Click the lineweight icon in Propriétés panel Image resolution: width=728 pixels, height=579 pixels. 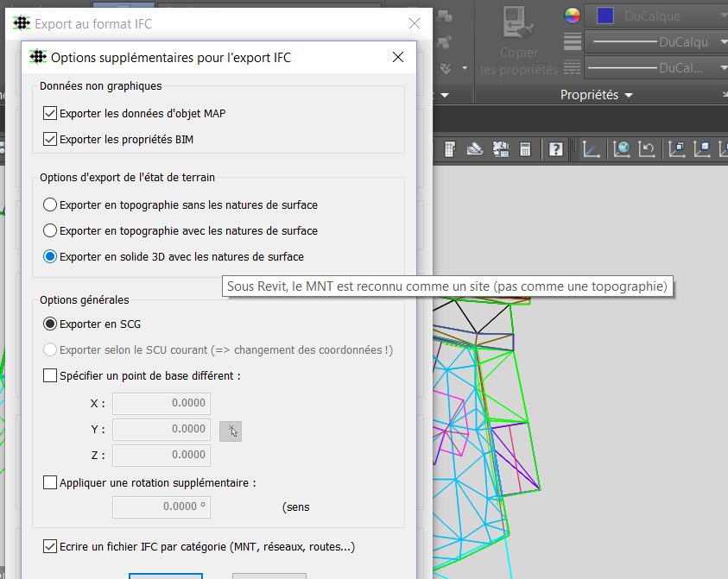572,41
